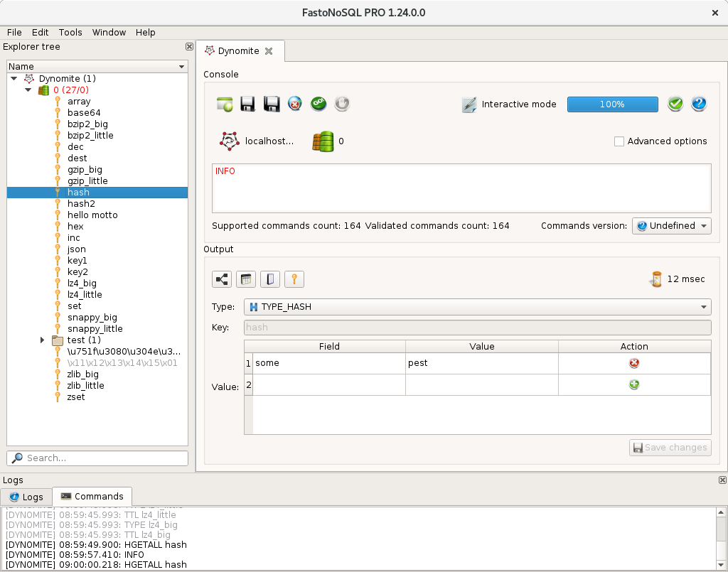Open the Commands version Undefined dropdown
728x572 pixels.
click(671, 226)
